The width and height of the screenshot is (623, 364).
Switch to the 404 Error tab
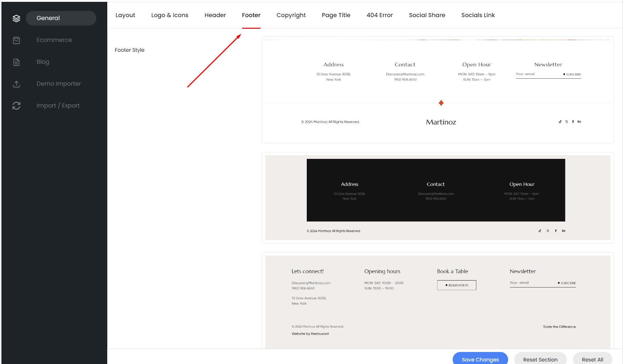380,15
